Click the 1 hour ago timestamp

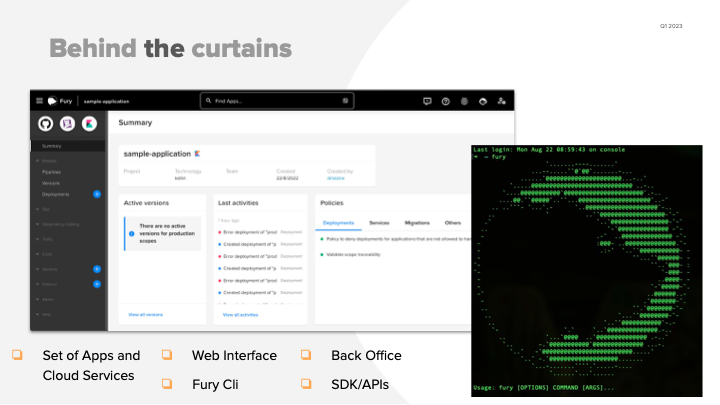tap(228, 220)
